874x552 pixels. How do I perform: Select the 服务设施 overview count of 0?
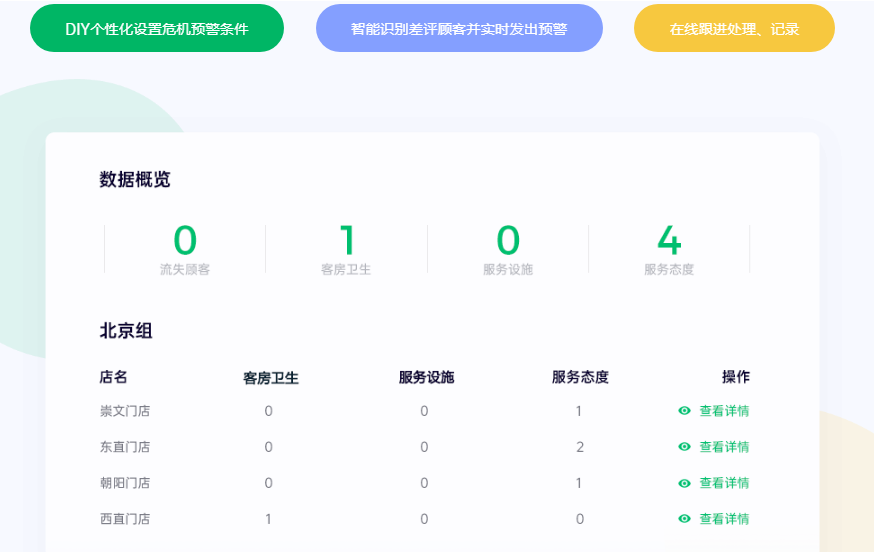click(x=508, y=240)
